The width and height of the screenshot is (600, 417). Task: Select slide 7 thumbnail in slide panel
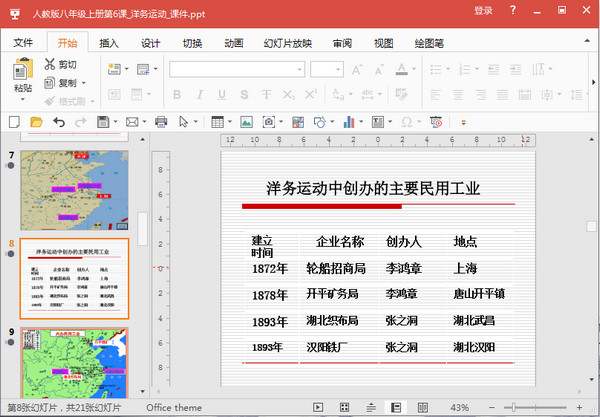click(x=75, y=188)
